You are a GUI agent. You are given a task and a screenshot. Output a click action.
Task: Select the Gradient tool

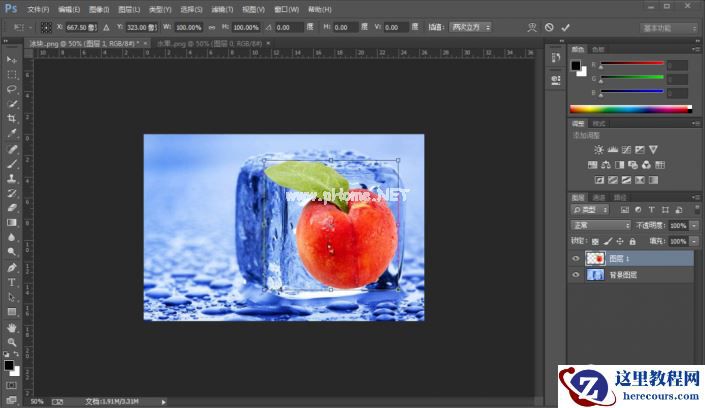tap(12, 222)
